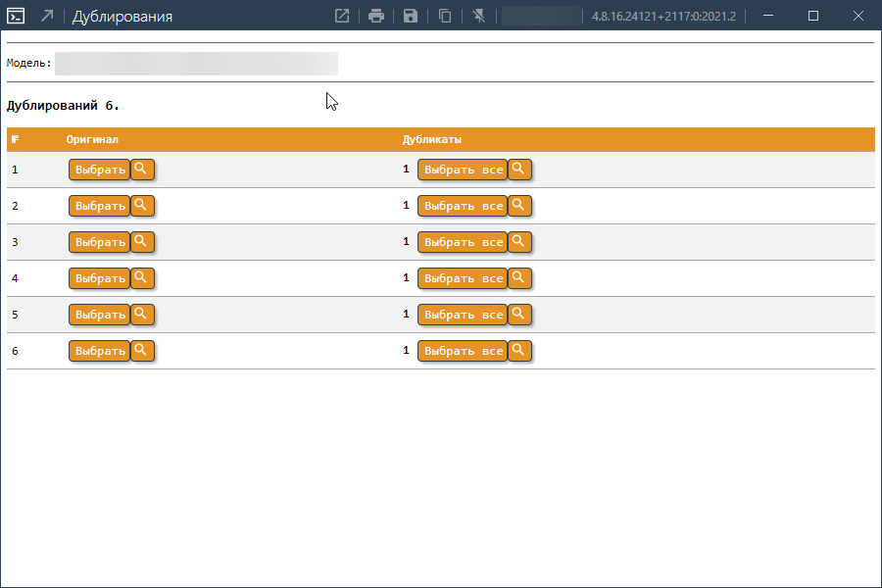Toggle the pin icon in the title bar
This screenshot has height=588, width=882.
click(x=479, y=16)
